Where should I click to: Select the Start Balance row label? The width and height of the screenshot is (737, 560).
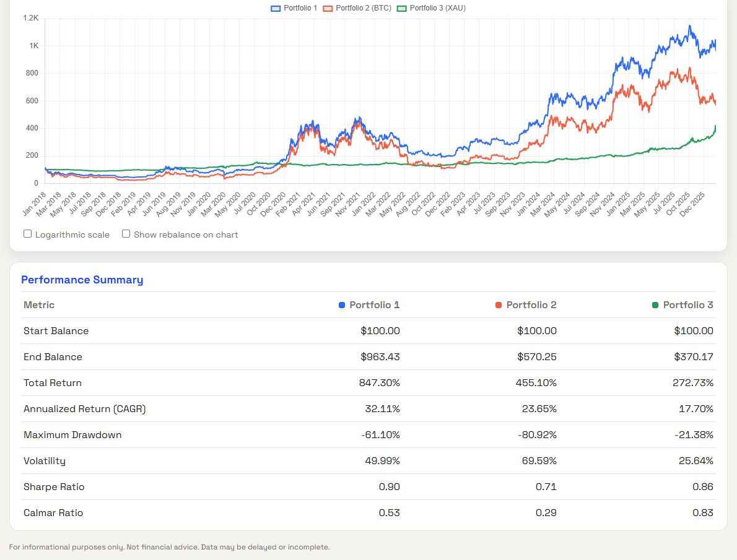tap(56, 330)
